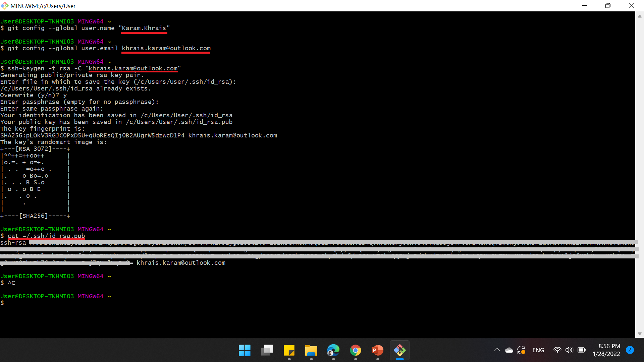Click the SHA256 fingerprint line

[x=139, y=135]
